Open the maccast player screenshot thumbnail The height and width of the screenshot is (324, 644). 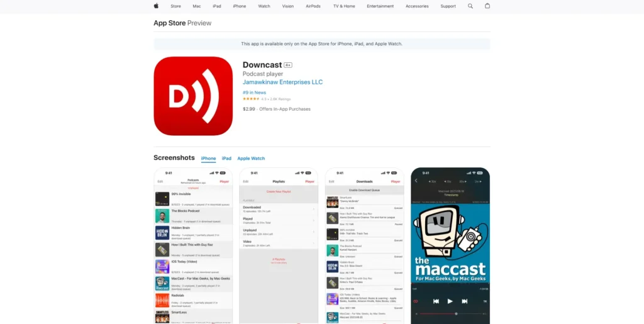(450, 245)
